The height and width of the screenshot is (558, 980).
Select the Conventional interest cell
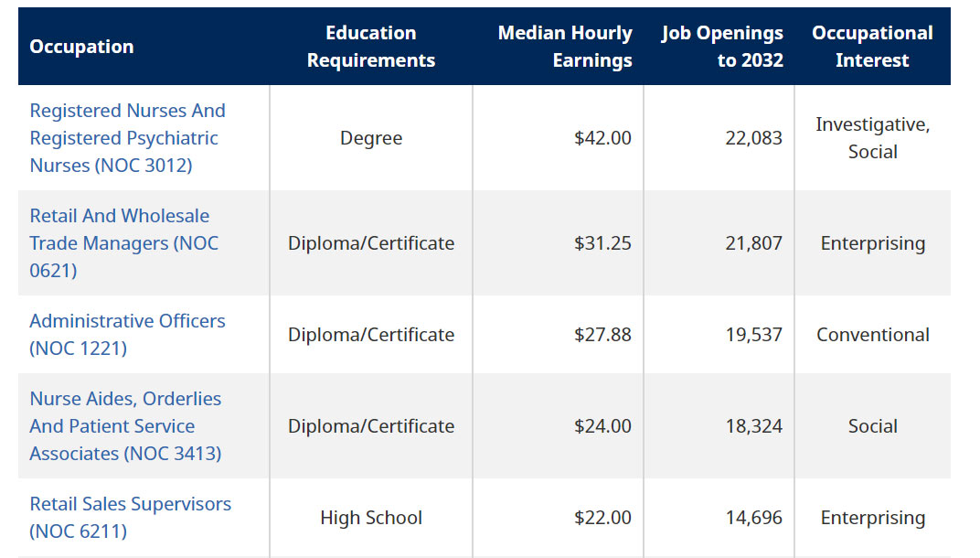tap(872, 334)
